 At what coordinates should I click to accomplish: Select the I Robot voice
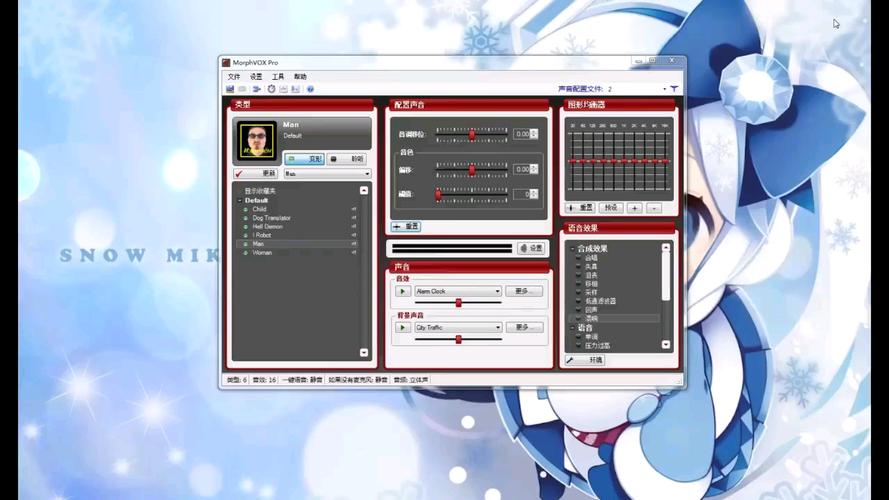(262, 235)
